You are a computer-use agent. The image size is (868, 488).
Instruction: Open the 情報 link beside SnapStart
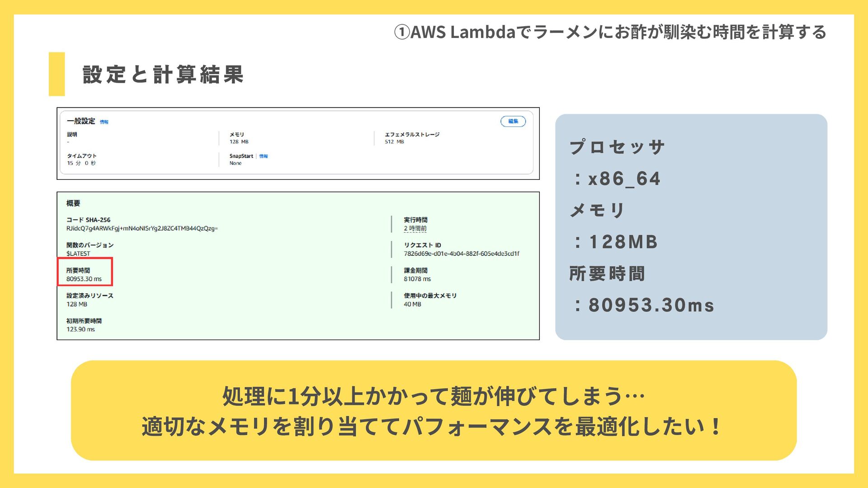pyautogui.click(x=264, y=156)
